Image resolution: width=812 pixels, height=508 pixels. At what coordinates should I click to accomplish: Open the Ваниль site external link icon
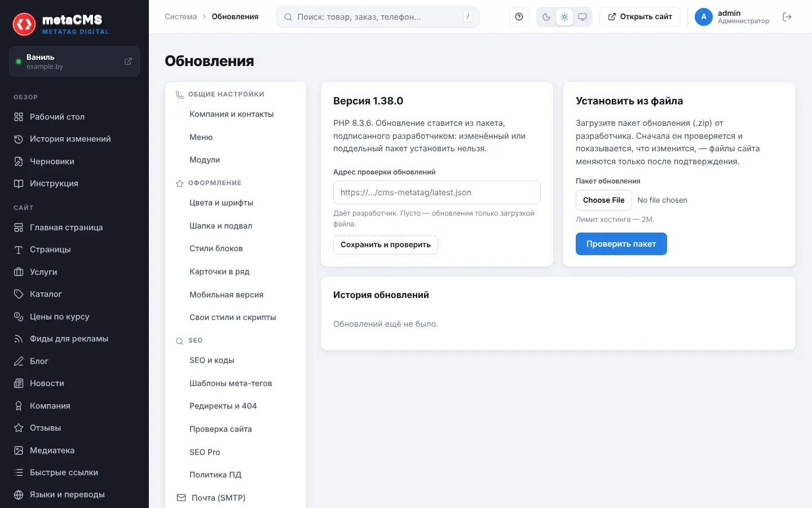coord(128,61)
